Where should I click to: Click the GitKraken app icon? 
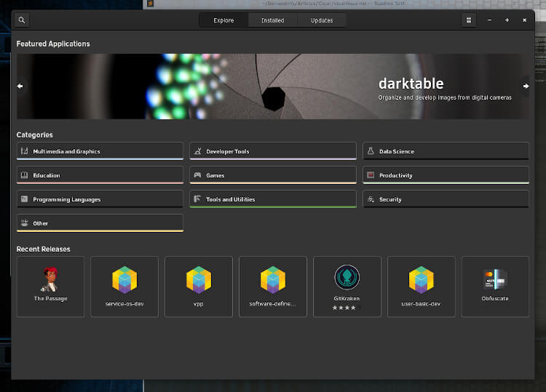click(347, 277)
